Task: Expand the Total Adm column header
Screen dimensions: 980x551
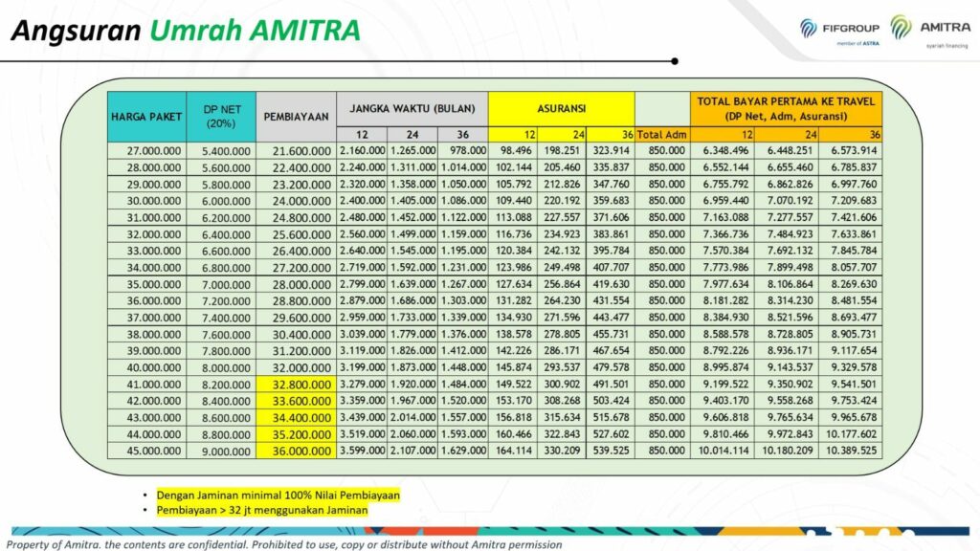Action: [662, 135]
